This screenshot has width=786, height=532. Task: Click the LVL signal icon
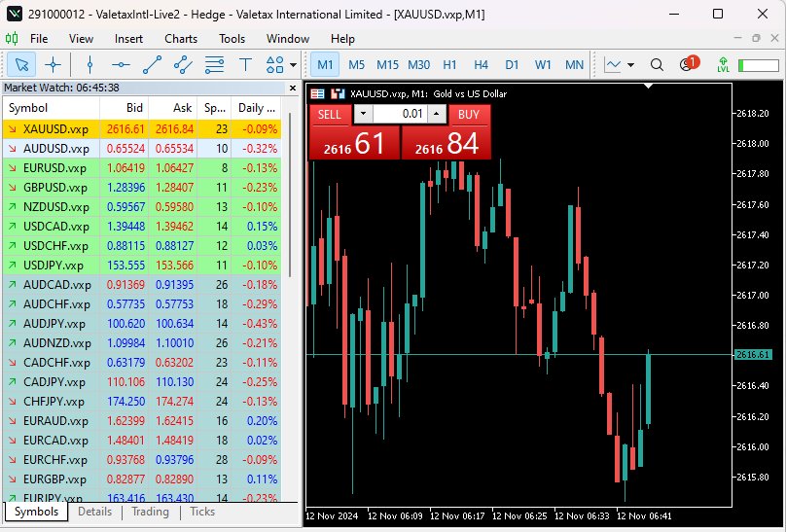pyautogui.click(x=723, y=64)
